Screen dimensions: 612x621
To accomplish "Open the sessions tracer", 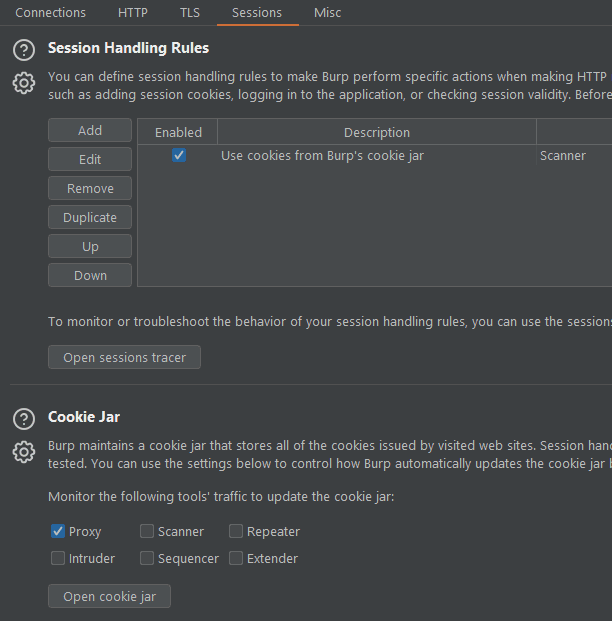I will [x=124, y=358].
